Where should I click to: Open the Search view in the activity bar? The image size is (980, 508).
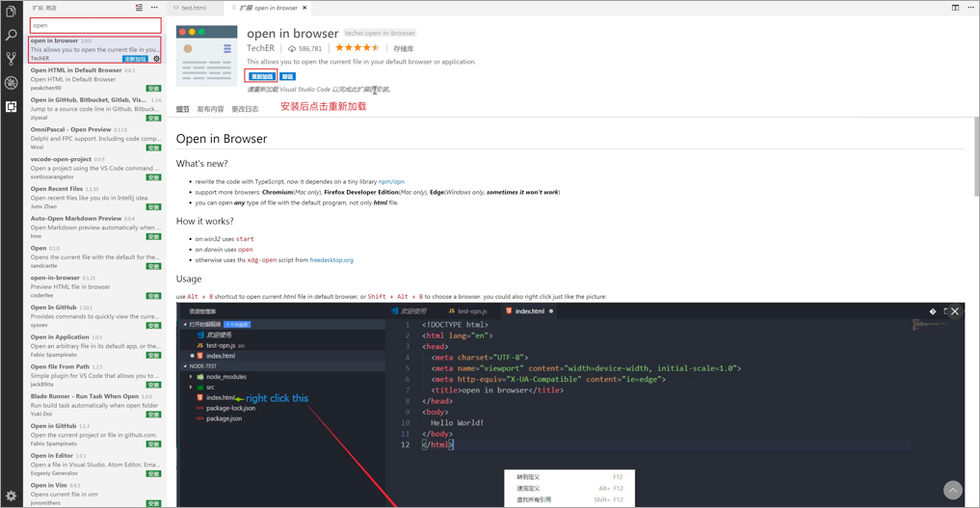pos(11,35)
